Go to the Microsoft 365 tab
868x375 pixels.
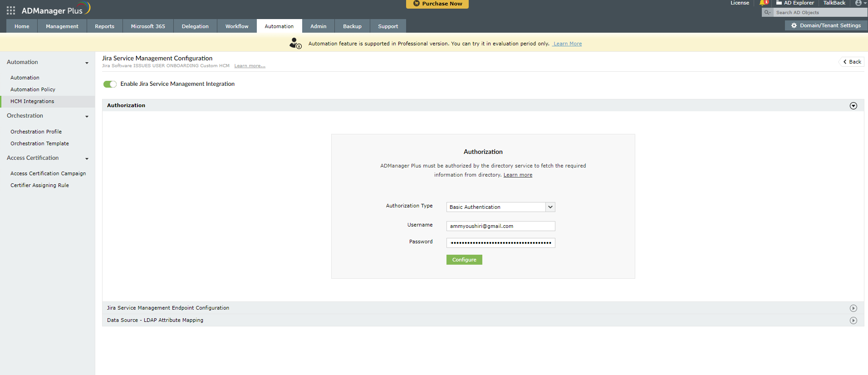click(x=148, y=26)
